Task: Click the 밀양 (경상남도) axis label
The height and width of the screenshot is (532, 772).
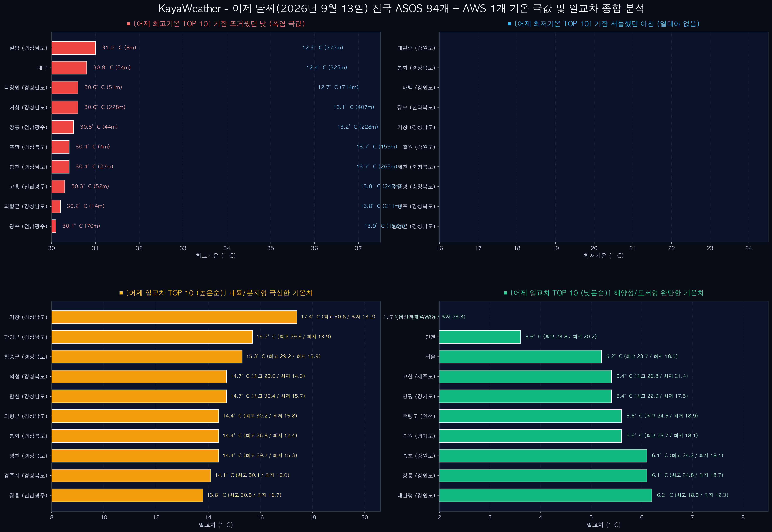Action: point(28,48)
